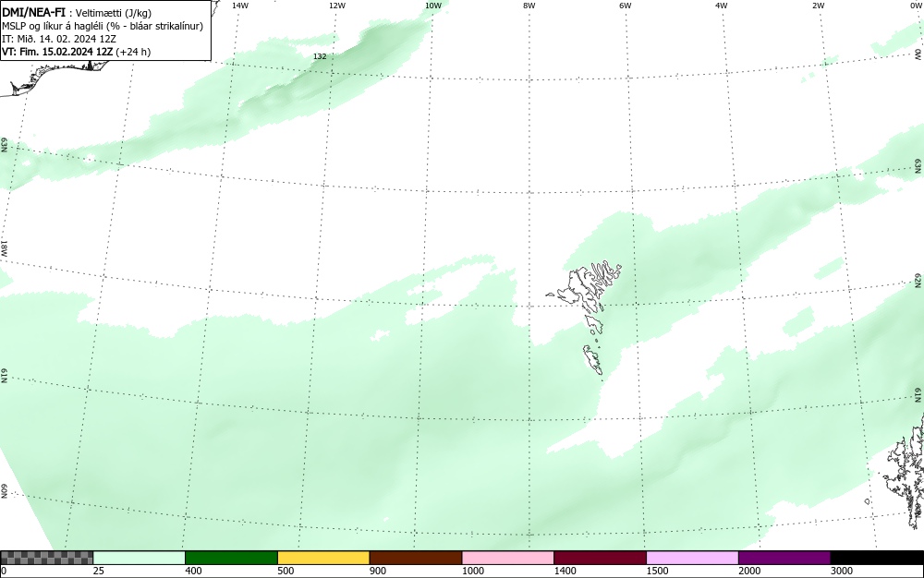Click the legend value "400"
Viewport: 924px width, 578px height.
coord(193,571)
